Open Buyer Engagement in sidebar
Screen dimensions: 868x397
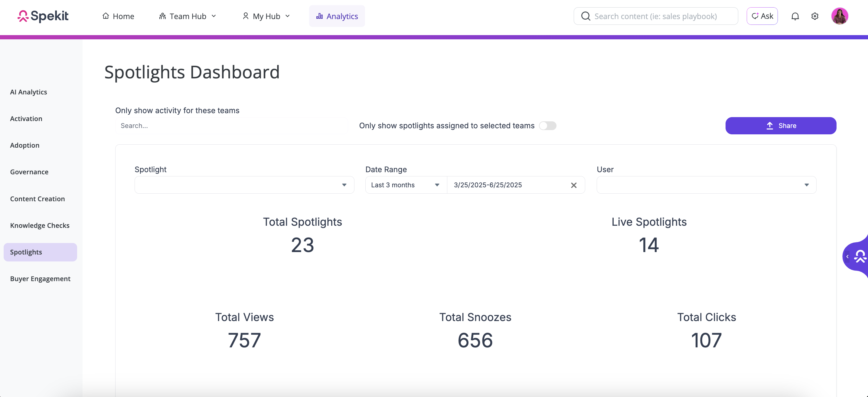tap(40, 279)
